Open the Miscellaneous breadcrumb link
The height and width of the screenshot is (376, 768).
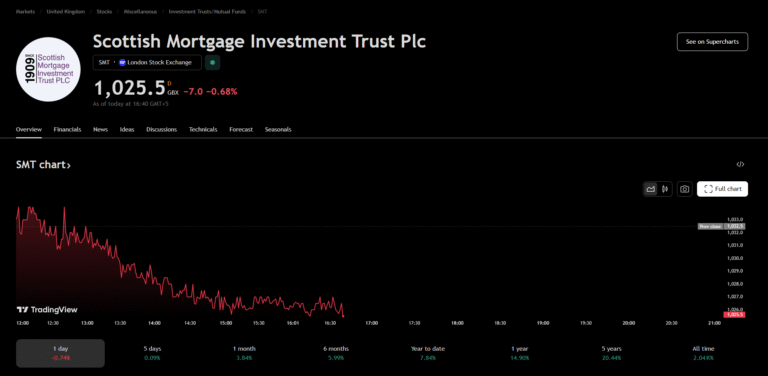tap(141, 11)
